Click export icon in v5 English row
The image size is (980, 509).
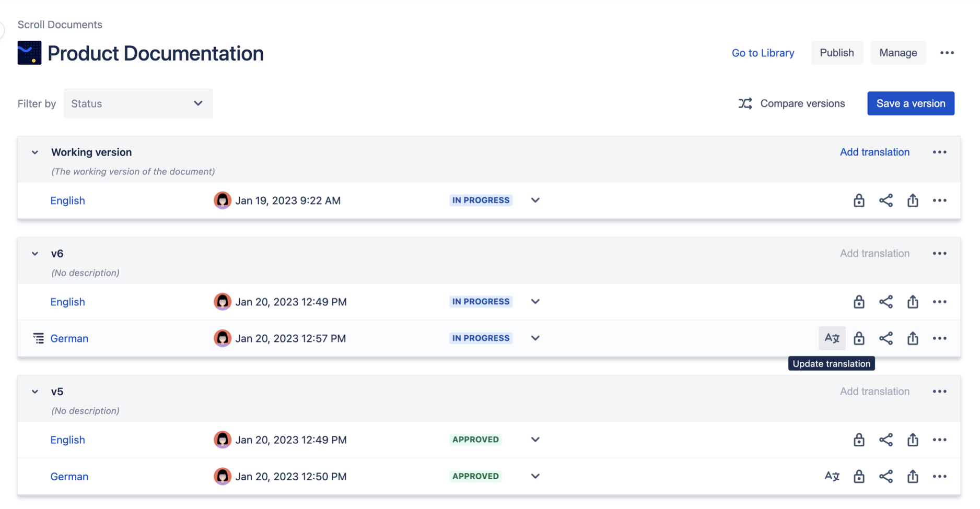click(x=913, y=440)
